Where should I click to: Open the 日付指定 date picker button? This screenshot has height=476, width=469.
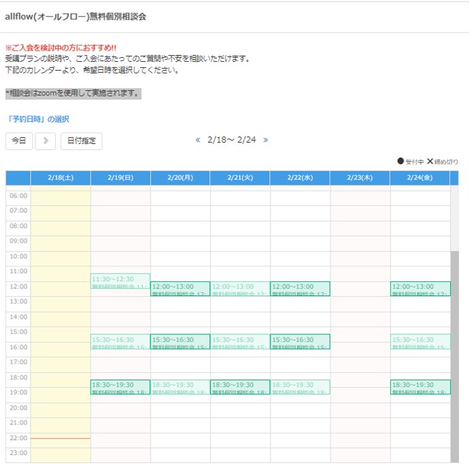coord(81,141)
